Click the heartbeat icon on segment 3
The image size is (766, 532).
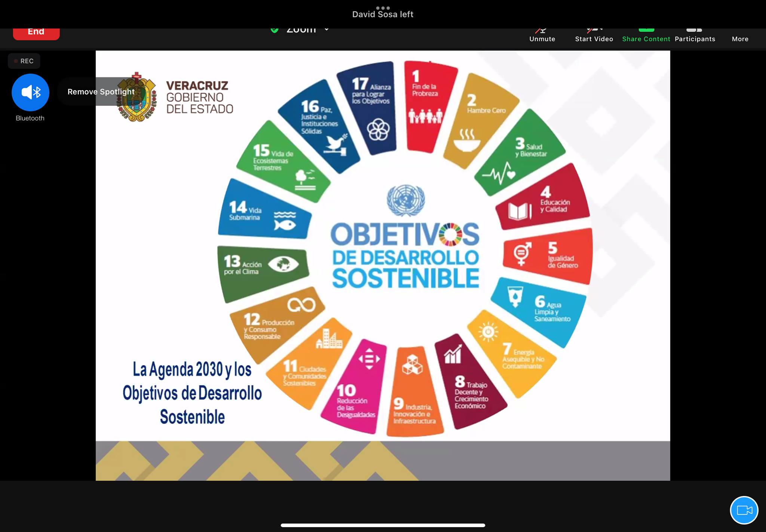pyautogui.click(x=499, y=173)
